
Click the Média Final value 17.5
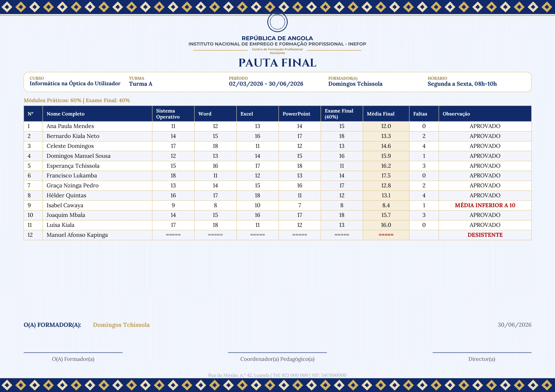click(386, 176)
